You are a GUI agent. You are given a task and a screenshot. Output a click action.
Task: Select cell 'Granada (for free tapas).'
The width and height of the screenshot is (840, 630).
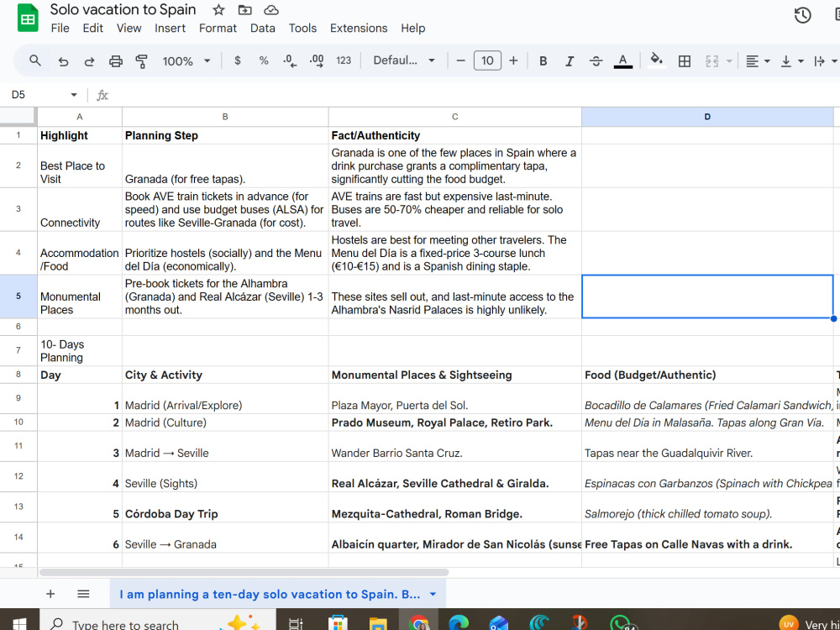point(225,165)
